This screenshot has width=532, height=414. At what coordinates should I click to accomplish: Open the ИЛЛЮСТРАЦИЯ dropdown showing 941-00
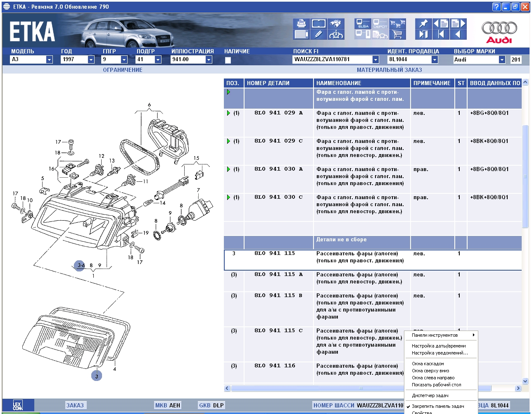(209, 60)
